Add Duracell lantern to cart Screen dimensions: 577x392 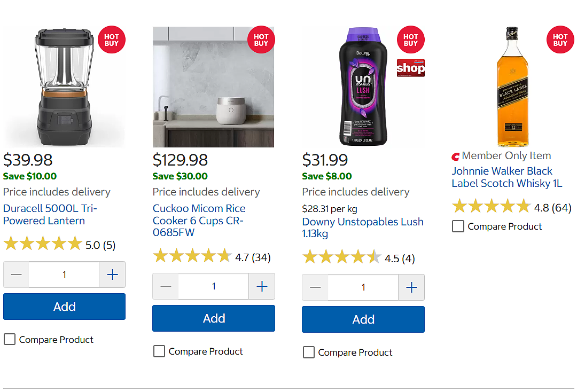[65, 307]
